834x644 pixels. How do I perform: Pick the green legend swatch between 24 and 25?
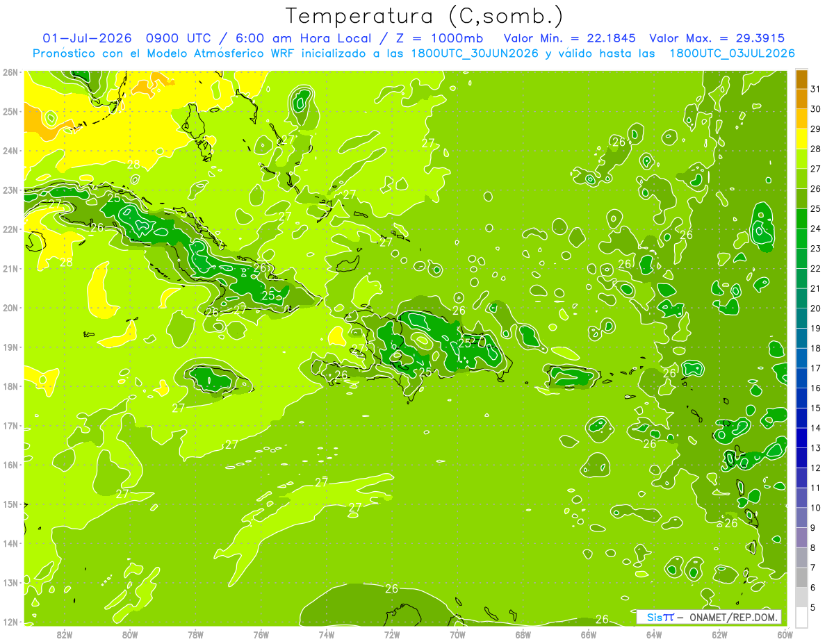(x=801, y=219)
